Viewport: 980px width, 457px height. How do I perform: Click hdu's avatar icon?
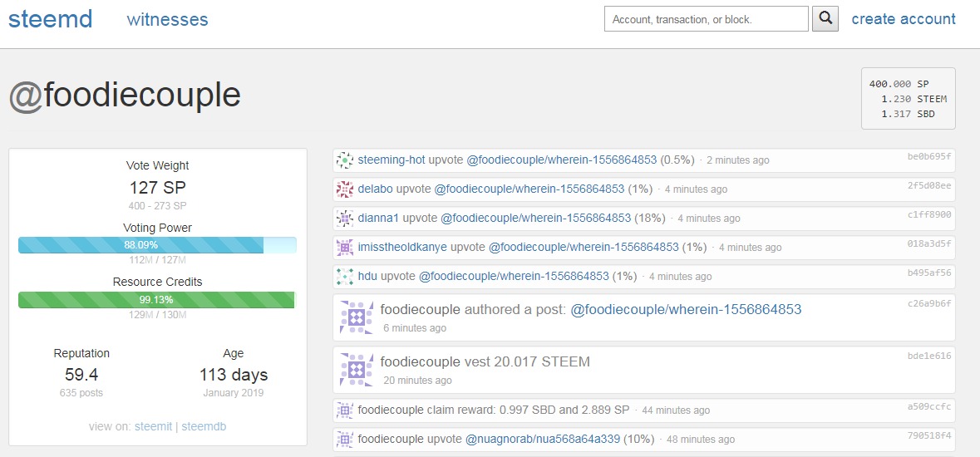[x=345, y=277]
